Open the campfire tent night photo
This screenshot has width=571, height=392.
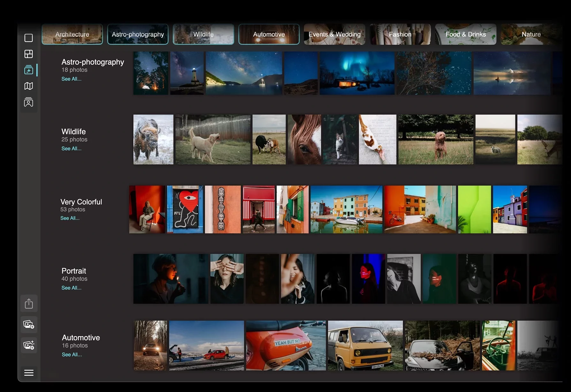pyautogui.click(x=151, y=73)
